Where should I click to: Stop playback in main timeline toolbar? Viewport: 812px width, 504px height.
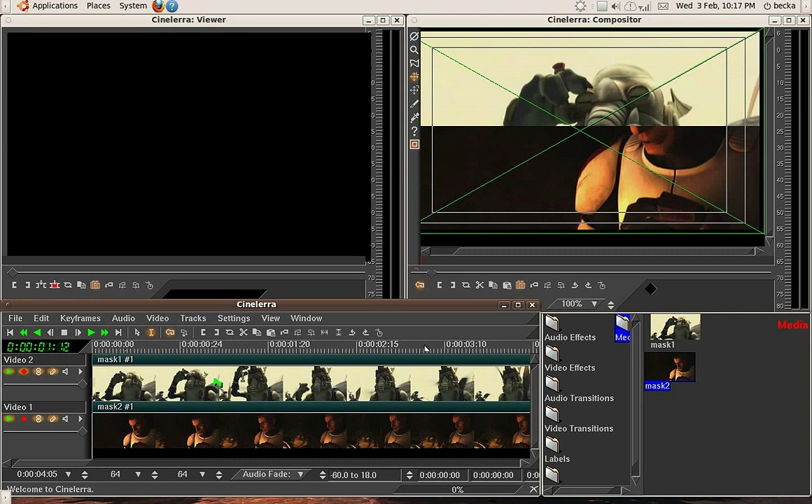click(64, 332)
